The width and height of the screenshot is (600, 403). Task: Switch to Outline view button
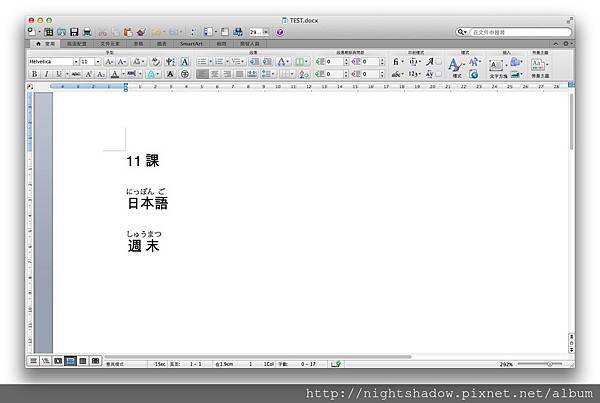click(46, 361)
